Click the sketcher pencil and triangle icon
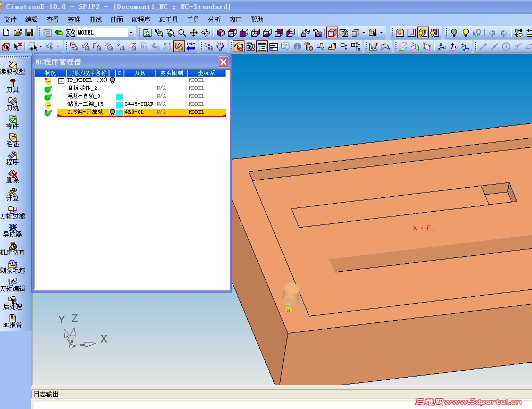The image size is (532, 409). click(x=374, y=46)
